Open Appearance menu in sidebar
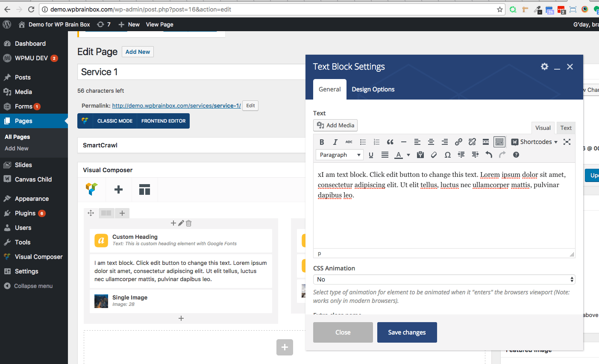The height and width of the screenshot is (364, 599). 32,199
